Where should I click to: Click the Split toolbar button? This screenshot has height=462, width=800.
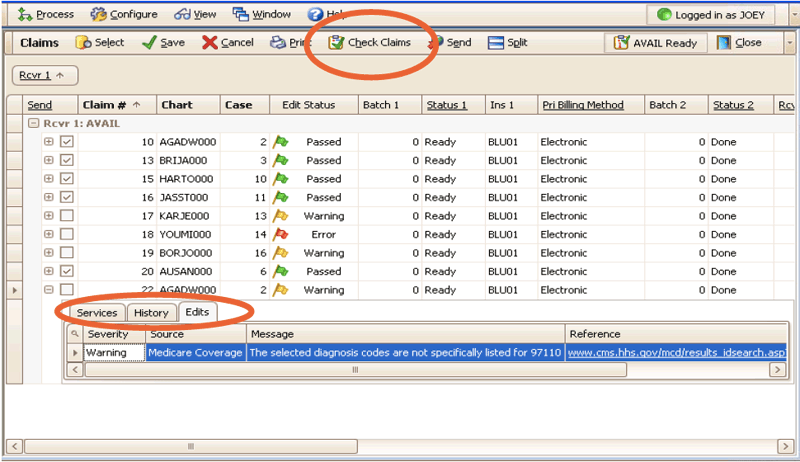click(507, 42)
